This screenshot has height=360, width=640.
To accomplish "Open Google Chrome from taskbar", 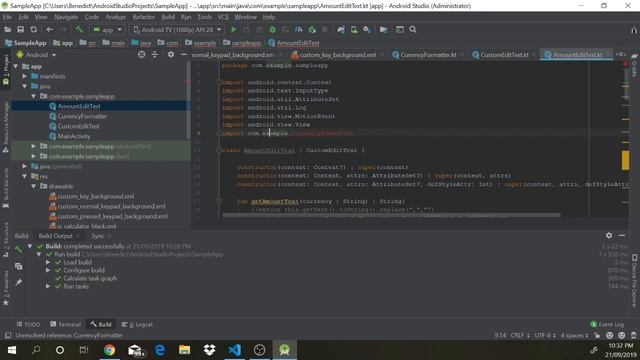I will [109, 350].
